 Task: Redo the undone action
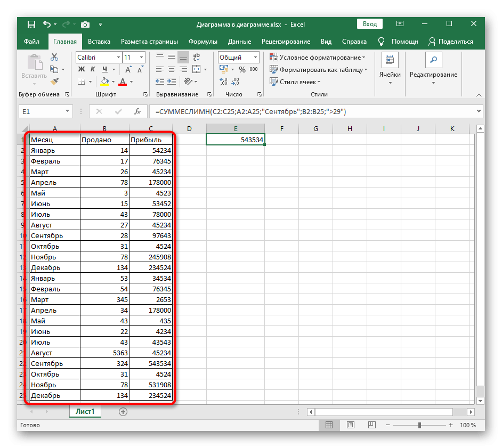point(66,25)
